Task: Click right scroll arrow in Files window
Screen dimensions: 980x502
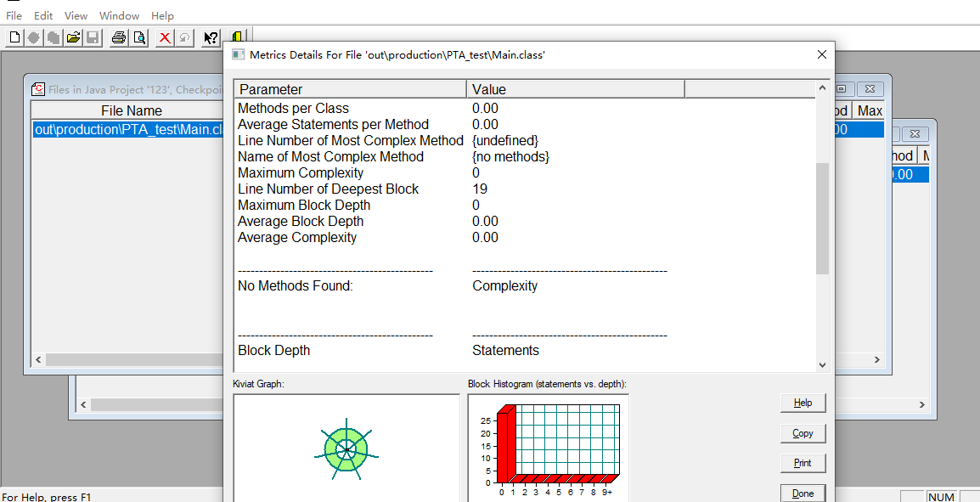Action: [877, 359]
